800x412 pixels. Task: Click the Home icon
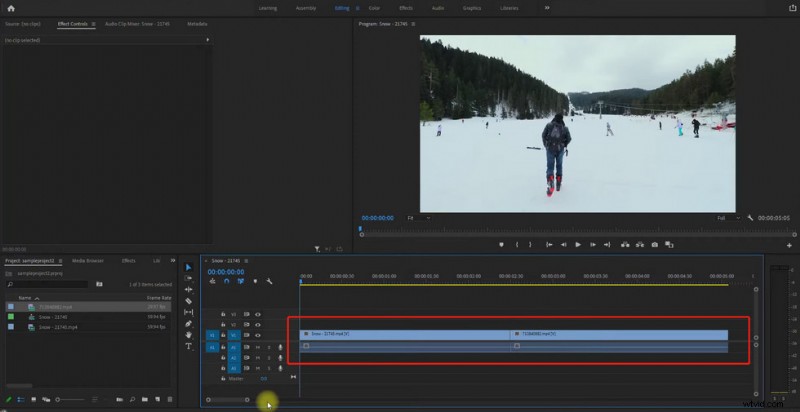[x=11, y=8]
